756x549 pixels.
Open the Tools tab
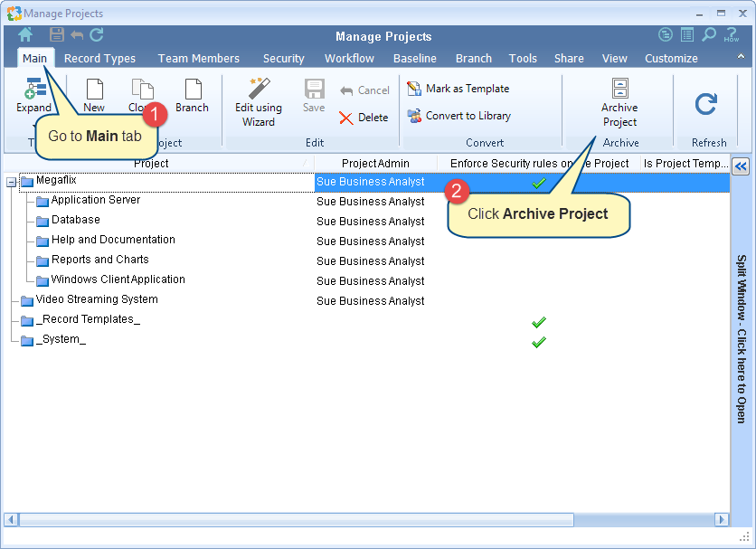tap(523, 59)
